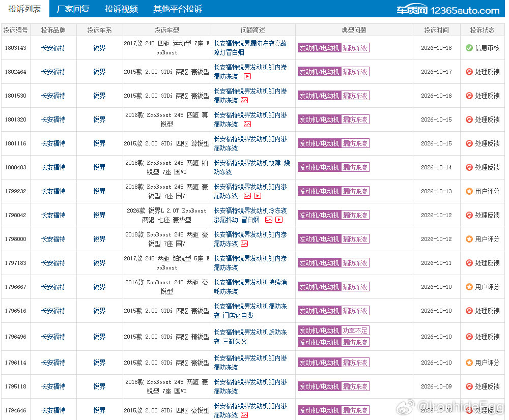Viewport: 509px width, 420px height.
Task: Click 发动机/电动机 tag in complaint 1800483 row
Action: click(320, 167)
